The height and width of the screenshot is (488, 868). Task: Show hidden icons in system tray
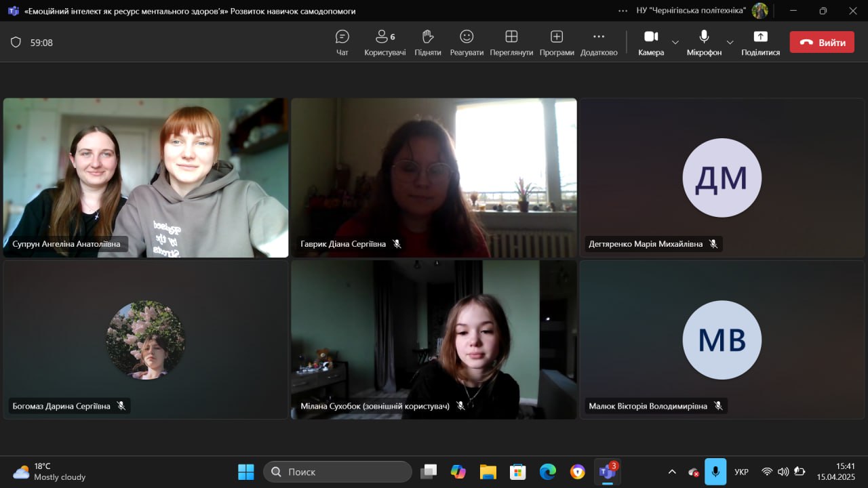point(672,472)
